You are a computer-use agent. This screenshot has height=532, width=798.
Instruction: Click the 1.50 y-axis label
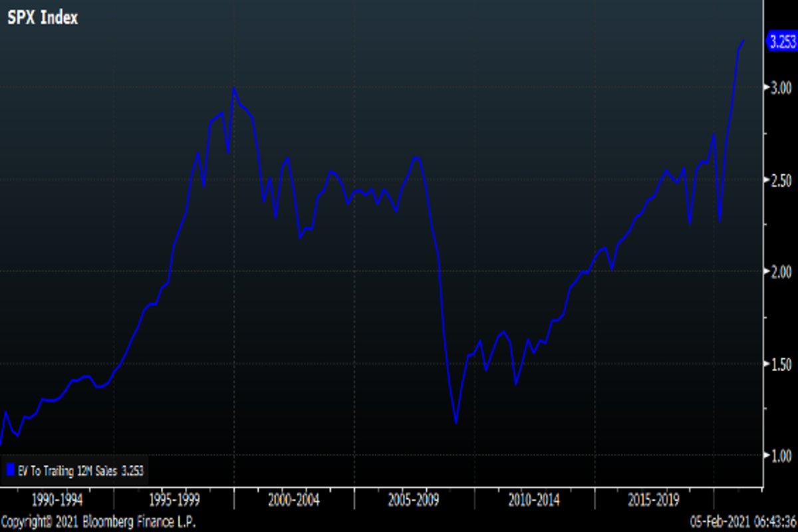tap(780, 364)
